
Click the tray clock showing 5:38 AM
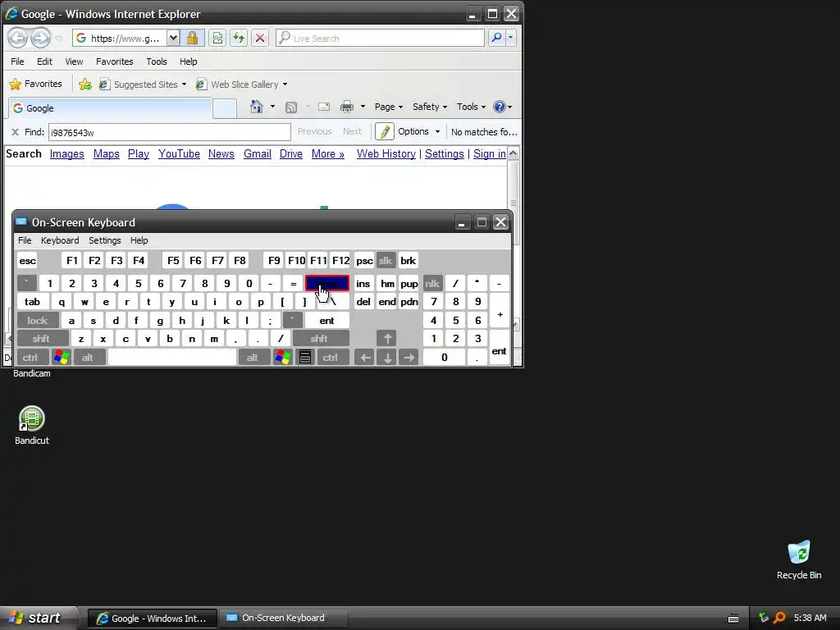pyautogui.click(x=810, y=618)
